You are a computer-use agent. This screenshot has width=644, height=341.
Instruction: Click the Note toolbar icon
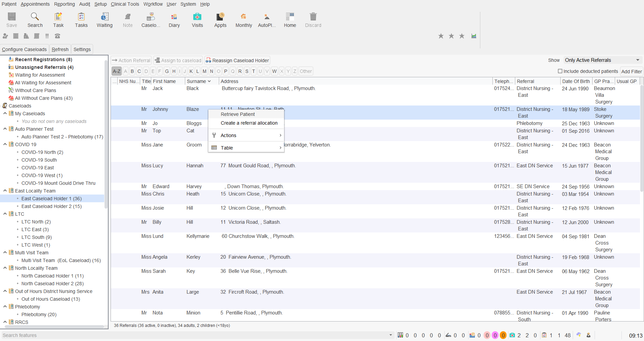tap(128, 20)
